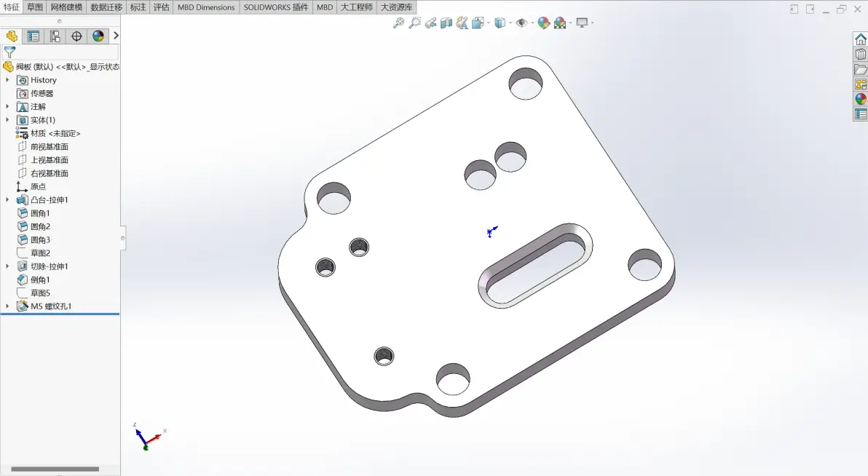Select the Zoom to Area tool
The image size is (868, 476).
pyautogui.click(x=414, y=23)
